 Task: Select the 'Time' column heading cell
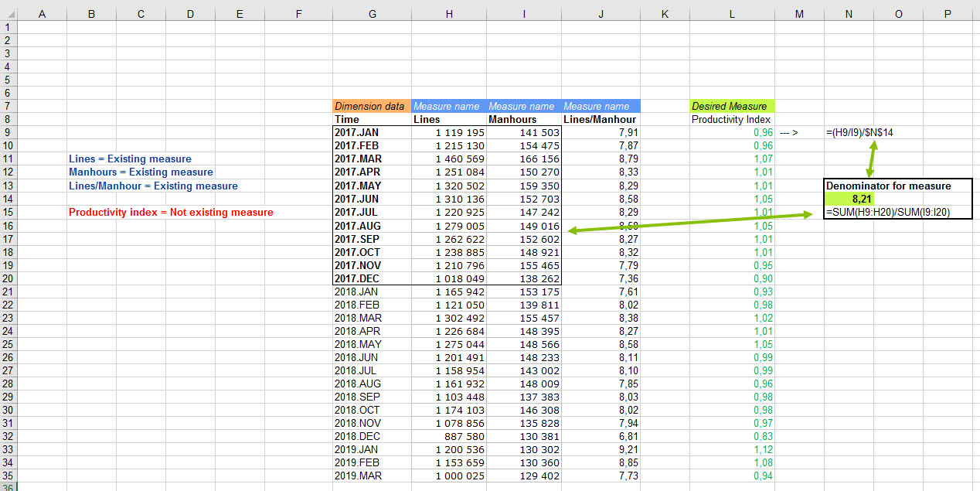click(x=372, y=119)
